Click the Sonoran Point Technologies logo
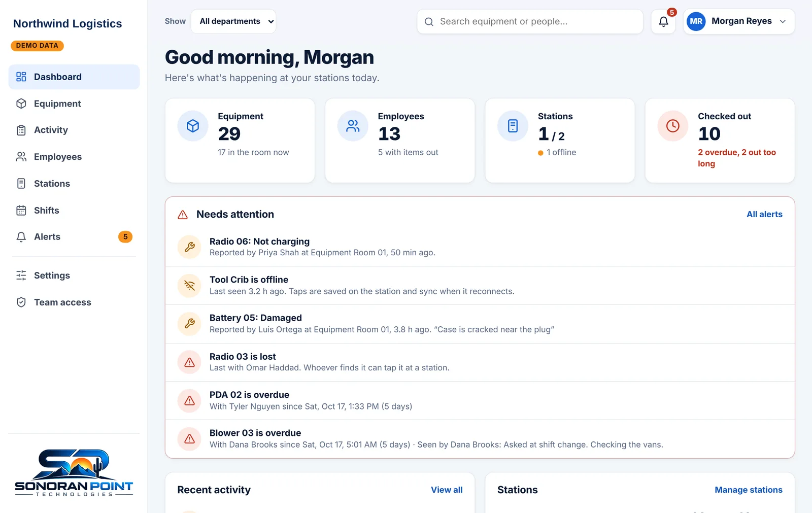 [74, 473]
